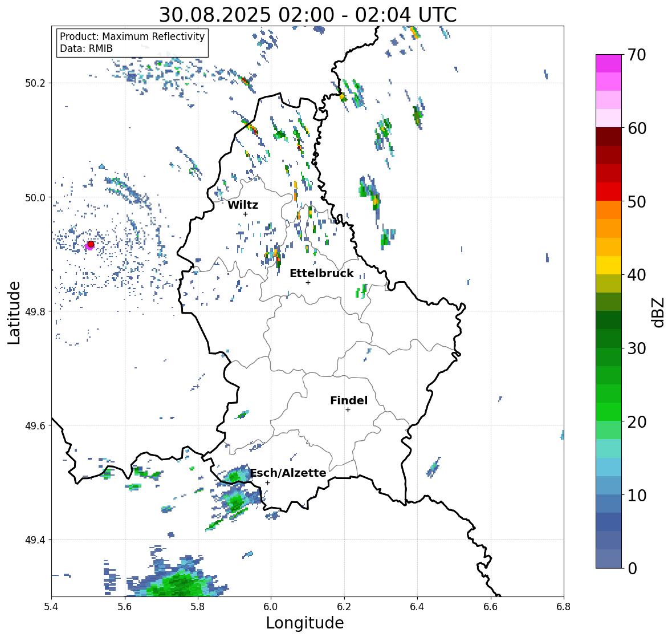Click the Longitude axis label
Viewport: 672px width, 637px height.
click(305, 623)
